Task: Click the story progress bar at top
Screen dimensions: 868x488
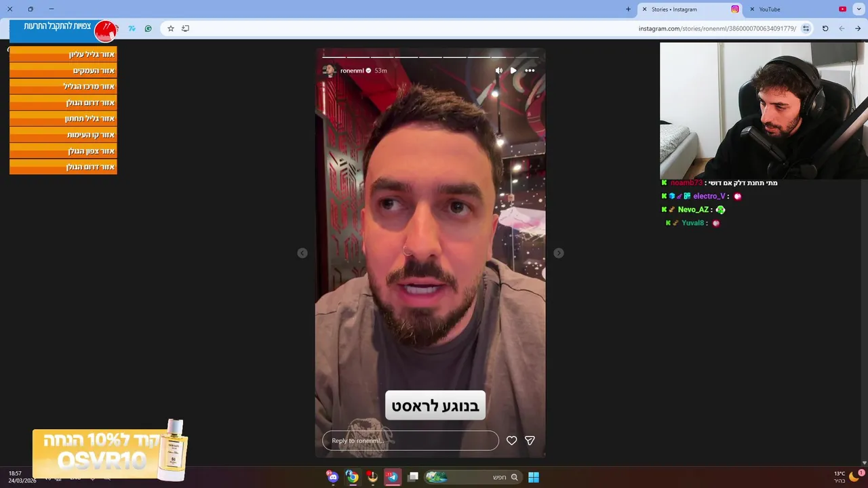Action: [x=430, y=57]
